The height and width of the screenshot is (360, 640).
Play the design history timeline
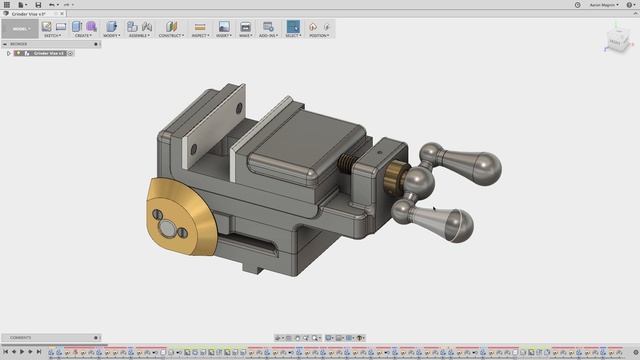[x=22, y=352]
